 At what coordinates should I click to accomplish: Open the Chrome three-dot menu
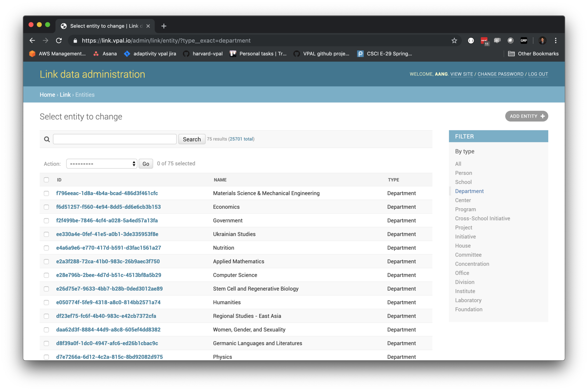(x=556, y=41)
